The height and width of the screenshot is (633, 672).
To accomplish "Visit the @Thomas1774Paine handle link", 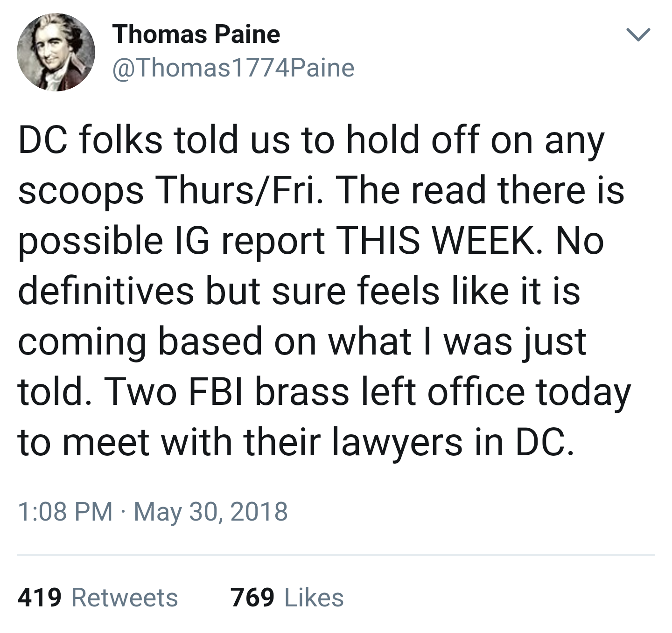I will [233, 68].
